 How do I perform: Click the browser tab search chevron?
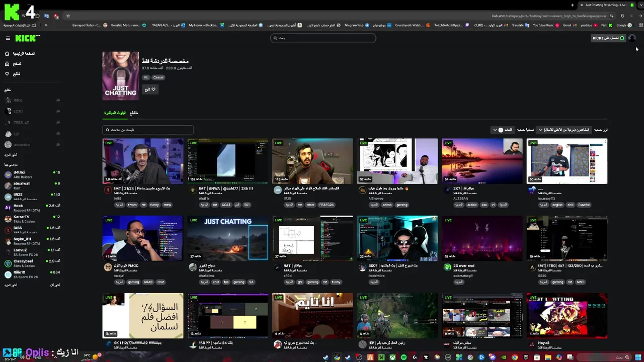tap(641, 5)
